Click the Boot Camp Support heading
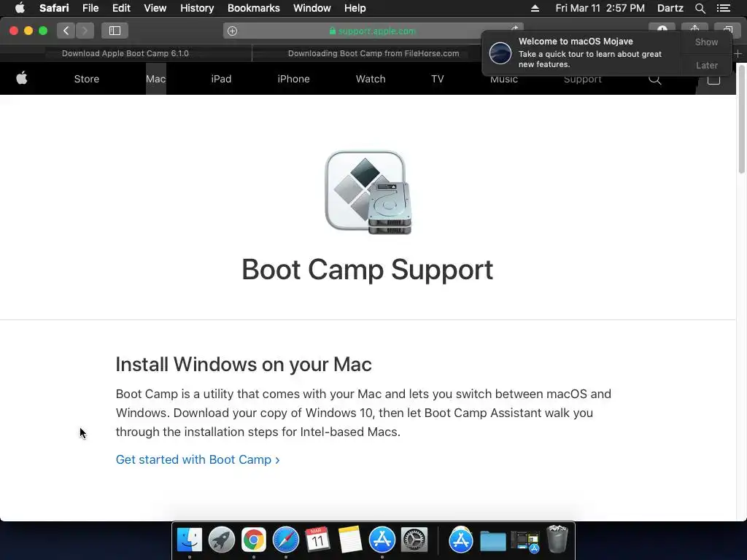This screenshot has height=560, width=747. [368, 270]
